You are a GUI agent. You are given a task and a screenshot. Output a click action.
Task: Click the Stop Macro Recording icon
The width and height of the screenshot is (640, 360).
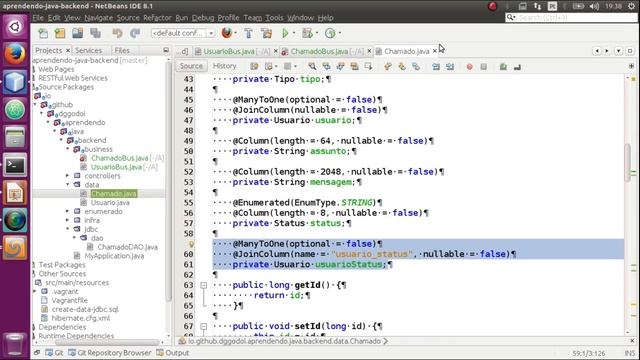484,67
